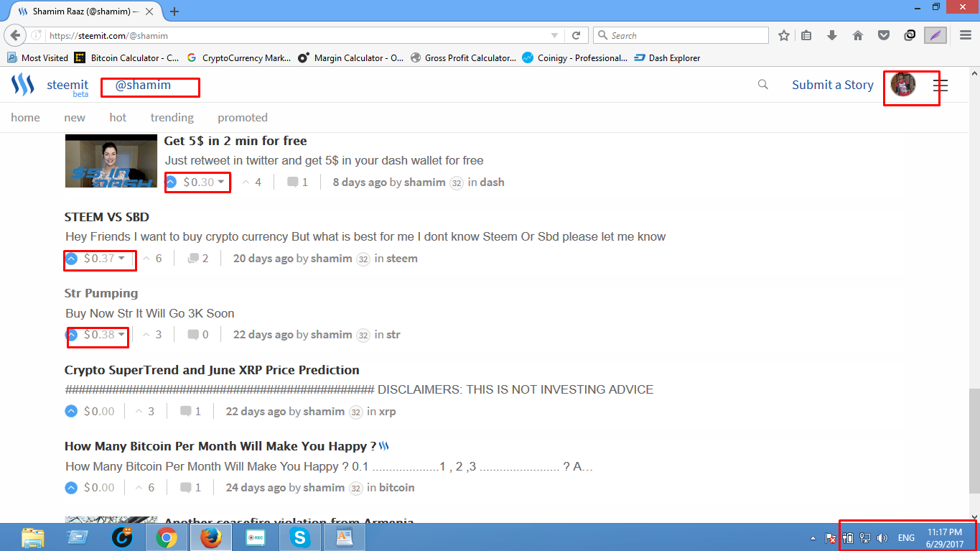The height and width of the screenshot is (551, 980).
Task: Open post titled STEEM VS SBD
Action: 107,217
